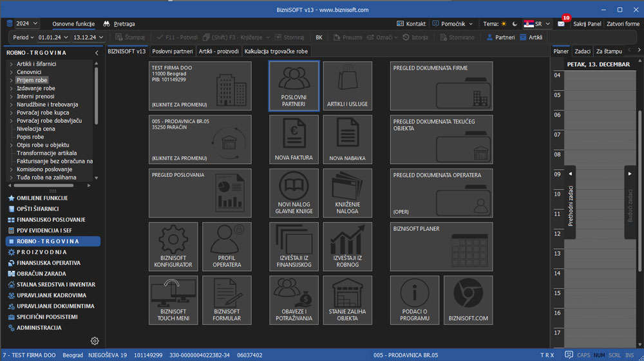Open settings gear below the sidebar modules

point(95,341)
